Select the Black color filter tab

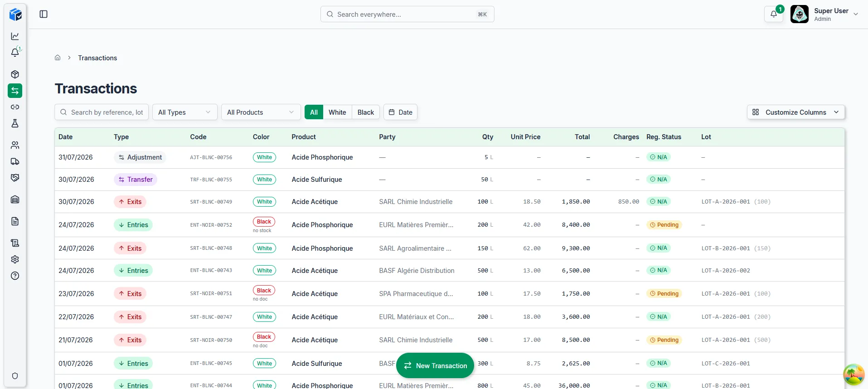366,112
